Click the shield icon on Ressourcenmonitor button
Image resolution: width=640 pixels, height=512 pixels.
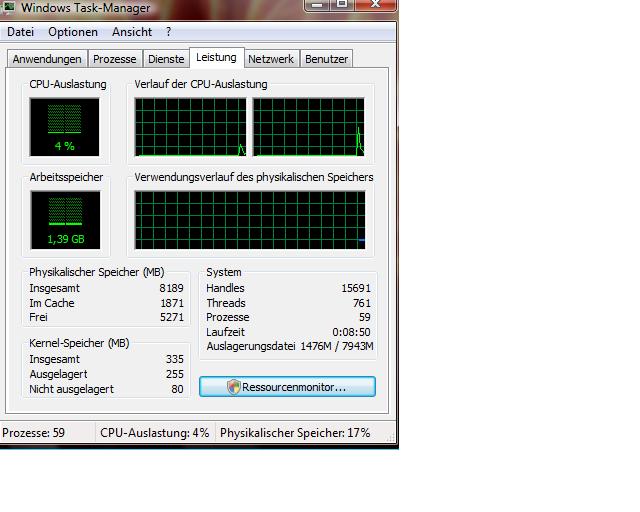point(234,387)
